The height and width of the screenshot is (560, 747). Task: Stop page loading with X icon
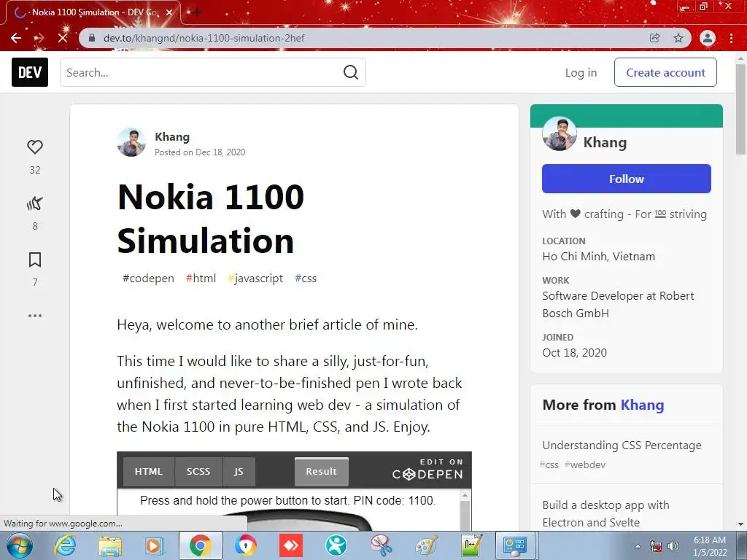(x=63, y=38)
